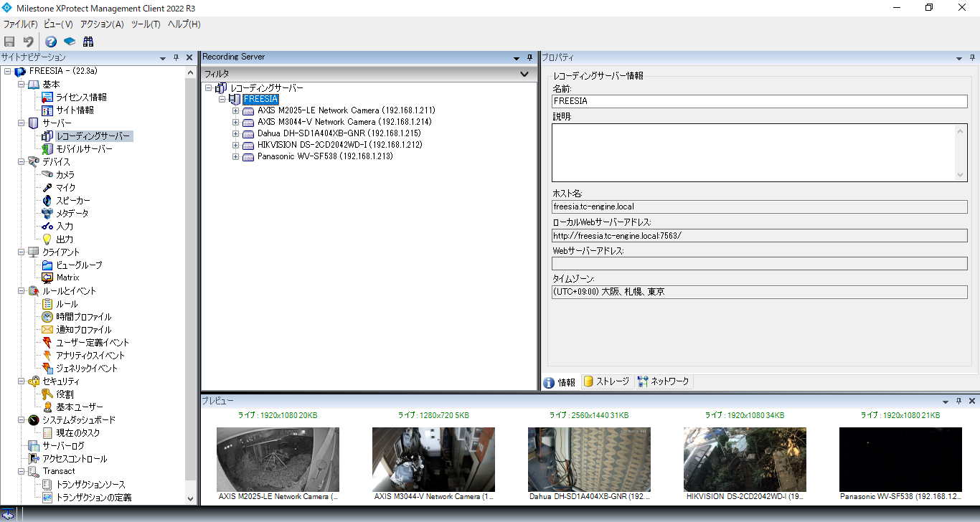Screen dimensions: 980x522
Task: Open Matrix under クライアント
Action: click(68, 277)
